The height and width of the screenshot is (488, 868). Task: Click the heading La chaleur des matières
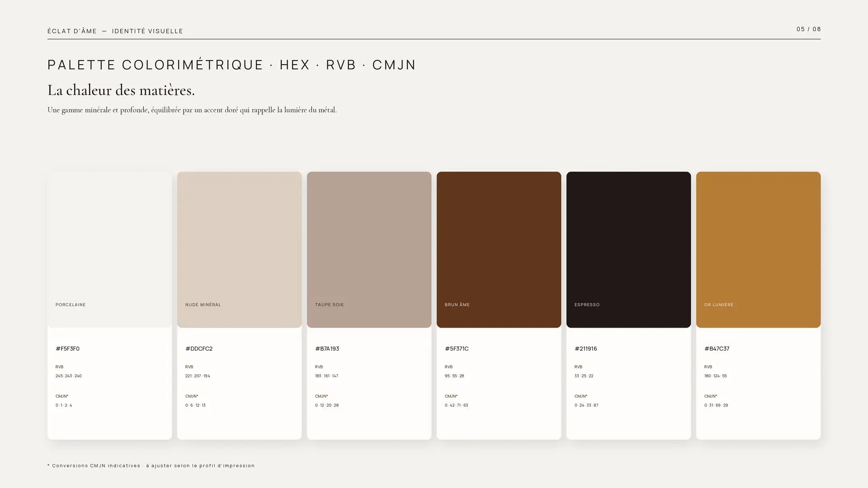(x=121, y=90)
